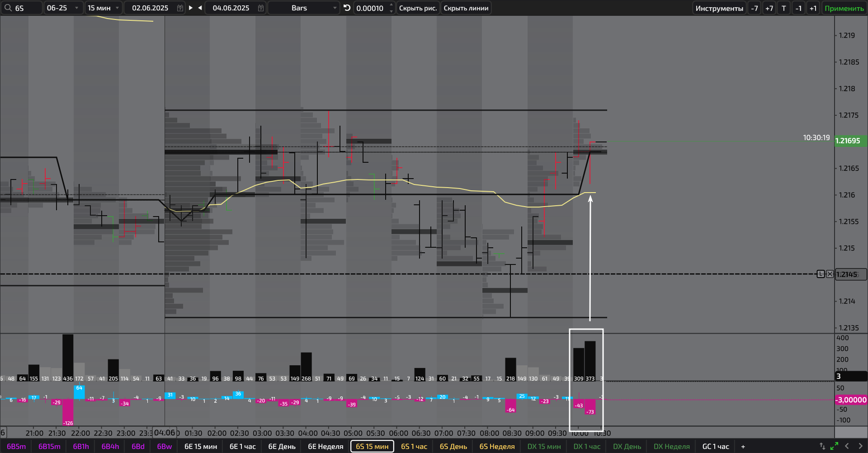Click the +1 day button
The height and width of the screenshot is (453, 868).
click(813, 8)
